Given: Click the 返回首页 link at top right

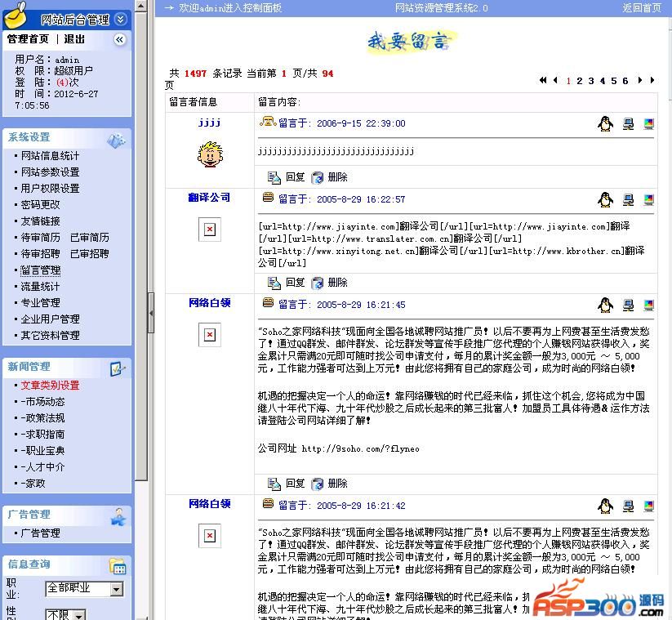Looking at the screenshot, I should point(642,8).
